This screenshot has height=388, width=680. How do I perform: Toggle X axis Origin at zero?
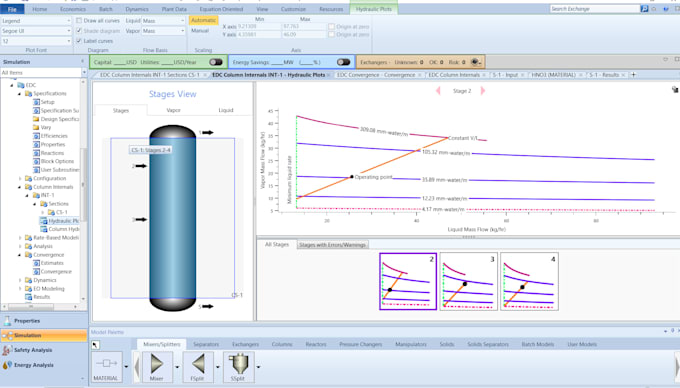click(x=331, y=26)
